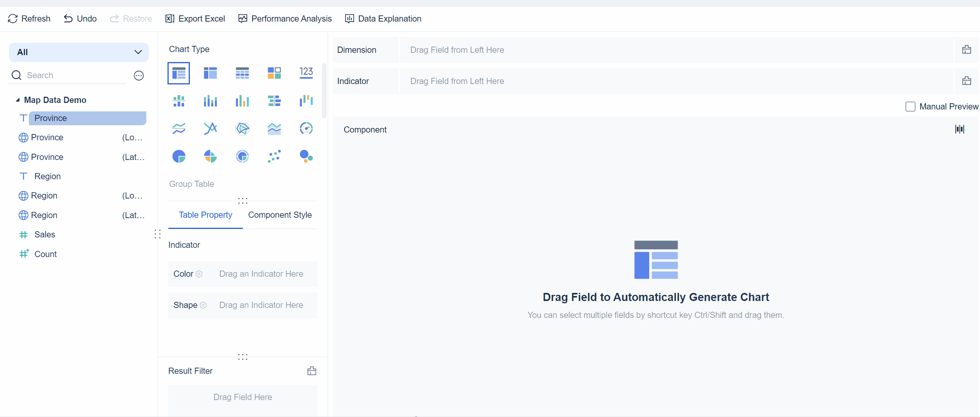Click the Restore button
Viewport: 980px width, 417px height.
131,18
